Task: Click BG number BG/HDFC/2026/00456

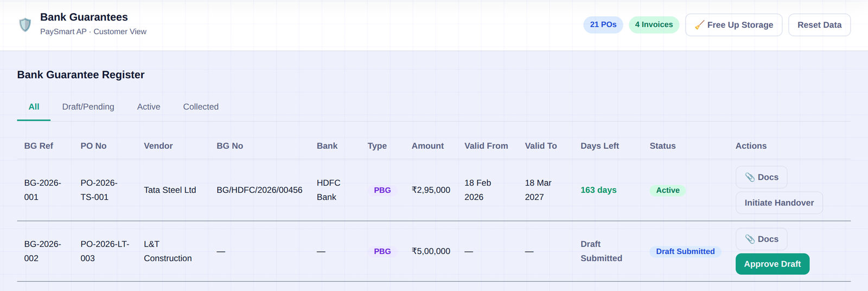Action: pyautogui.click(x=259, y=190)
